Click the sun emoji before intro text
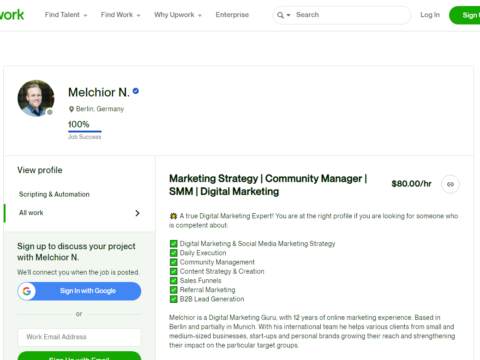The width and height of the screenshot is (480, 360). (173, 216)
